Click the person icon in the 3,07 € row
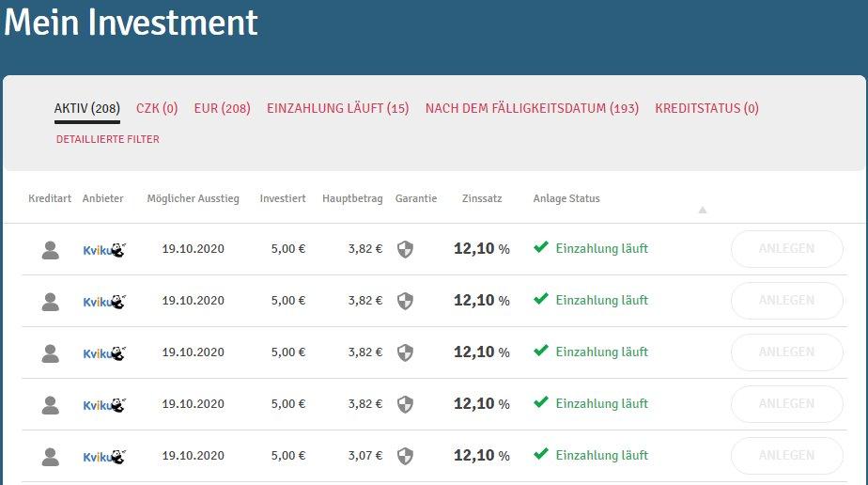Viewport: 868px width, 485px height. point(51,456)
